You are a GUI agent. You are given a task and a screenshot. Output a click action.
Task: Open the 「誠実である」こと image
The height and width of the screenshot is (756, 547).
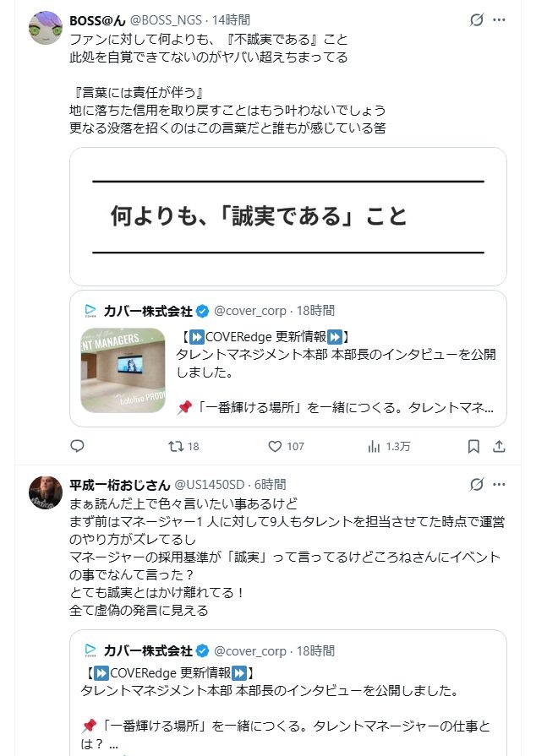(x=288, y=216)
